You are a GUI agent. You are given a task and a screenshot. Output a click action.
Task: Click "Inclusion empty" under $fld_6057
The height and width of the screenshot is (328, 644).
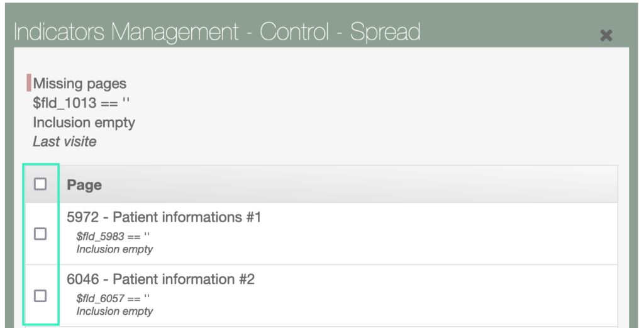[114, 311]
